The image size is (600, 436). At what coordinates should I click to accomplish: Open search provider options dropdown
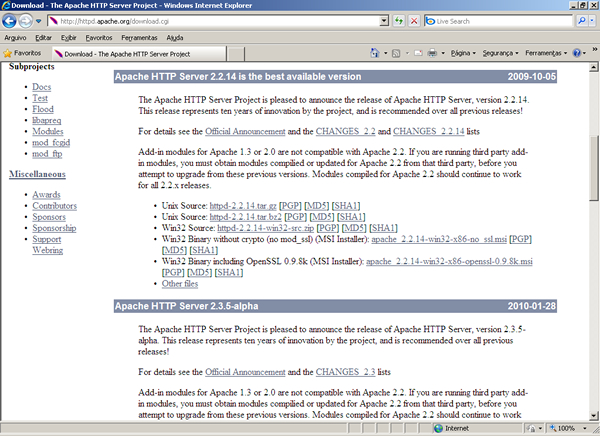(592, 21)
